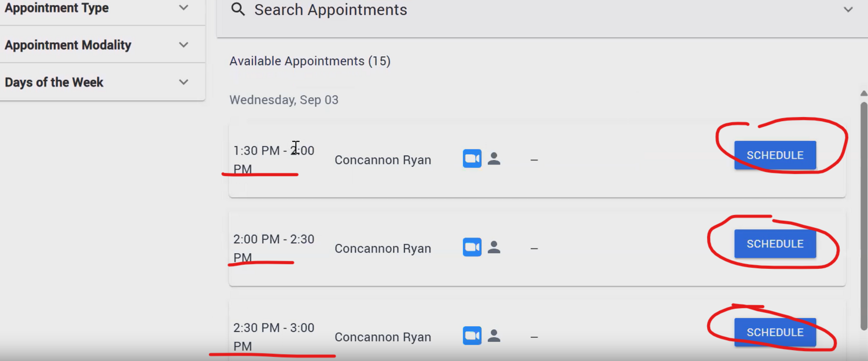Click the magnifying glass search icon
The width and height of the screenshot is (868, 361).
tap(238, 9)
